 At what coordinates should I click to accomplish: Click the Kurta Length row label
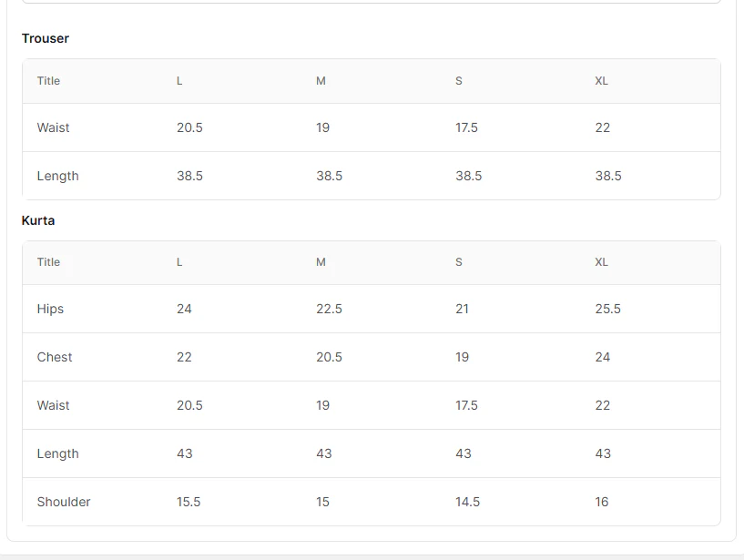tap(58, 453)
